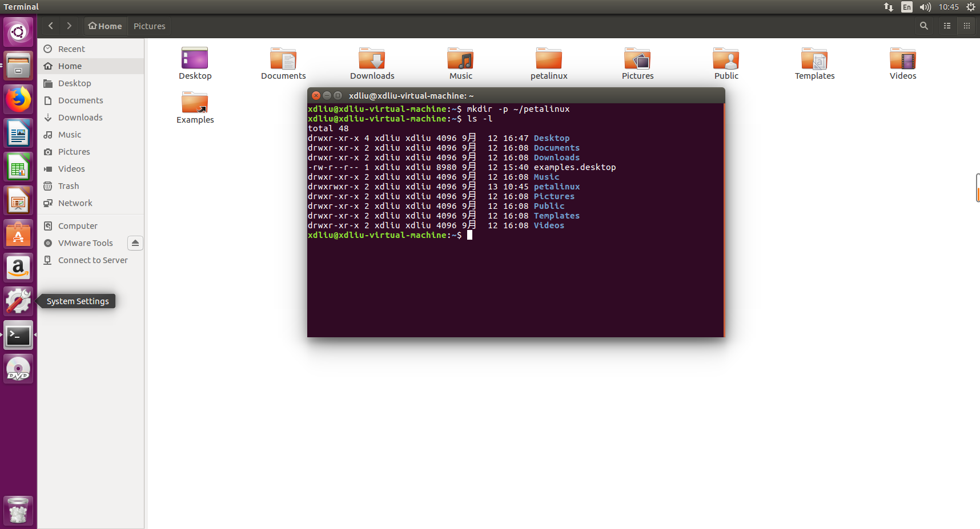Image resolution: width=980 pixels, height=529 pixels.
Task: Open the session gear menu
Action: pos(971,7)
